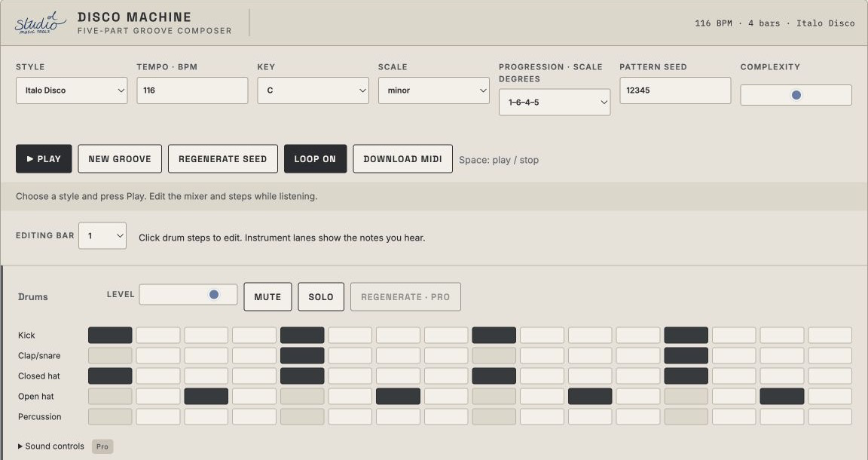The width and height of the screenshot is (868, 460).
Task: Open the Key dropdown set to C
Action: 313,90
